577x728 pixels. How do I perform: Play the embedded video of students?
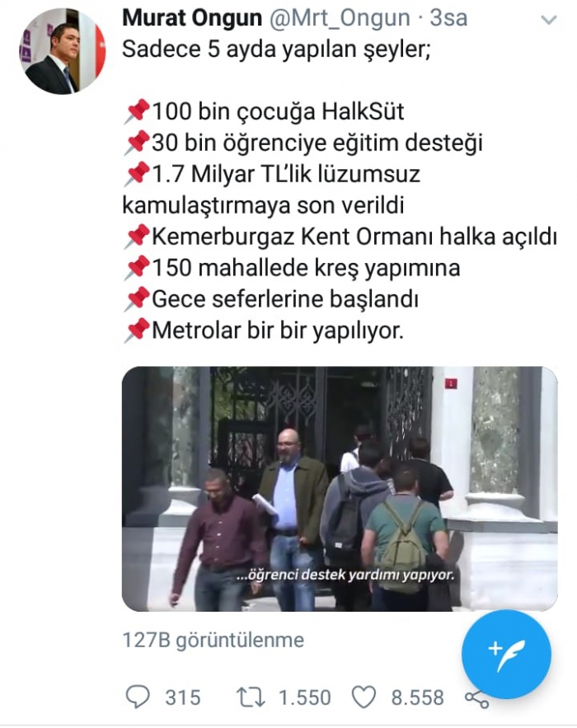(x=340, y=488)
